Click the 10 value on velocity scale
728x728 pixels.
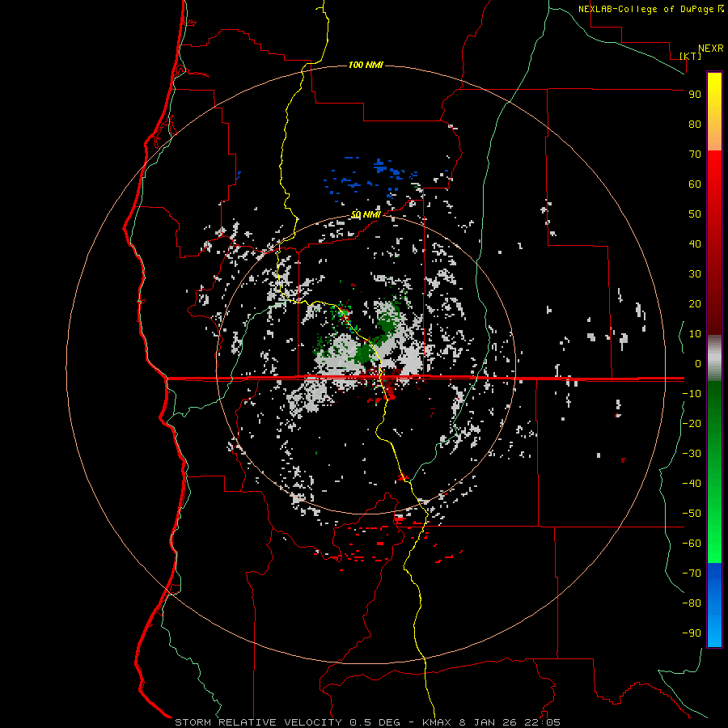click(x=695, y=334)
